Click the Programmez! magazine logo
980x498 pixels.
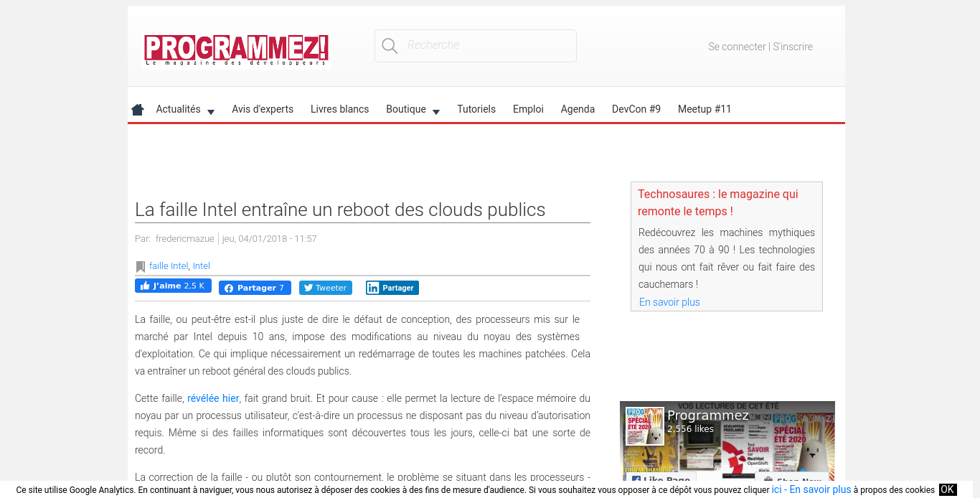pos(236,50)
